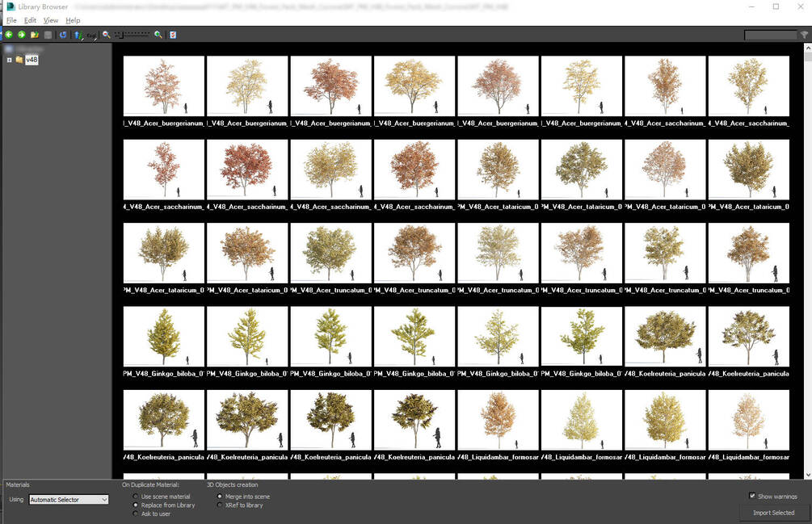Select the v48 library in the tree

coord(32,60)
